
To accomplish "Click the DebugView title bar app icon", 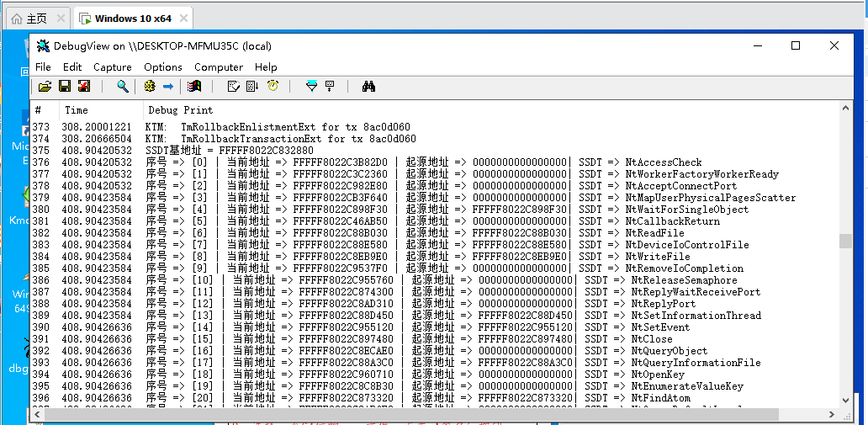I will 43,46.
